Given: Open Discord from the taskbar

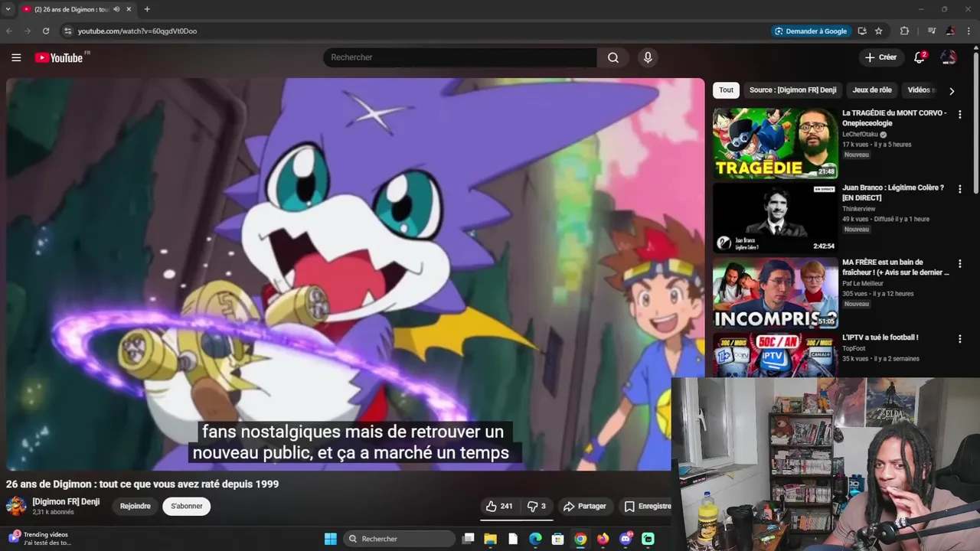Looking at the screenshot, I should coord(626,539).
